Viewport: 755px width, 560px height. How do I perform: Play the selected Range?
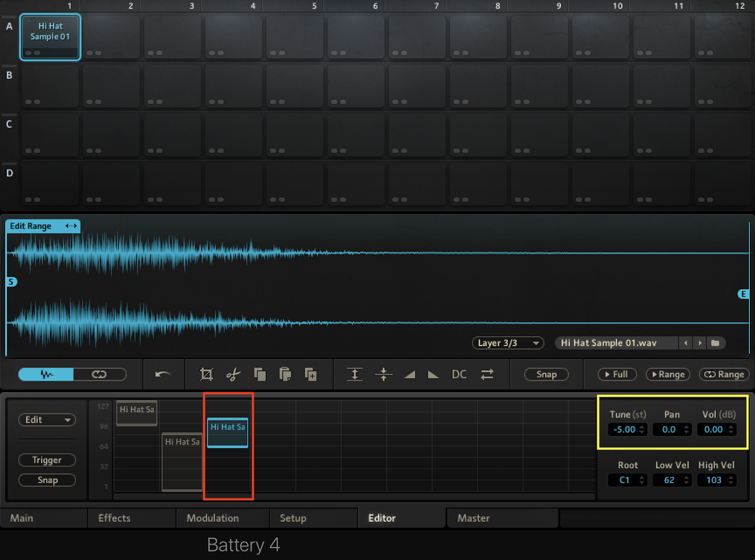point(668,374)
